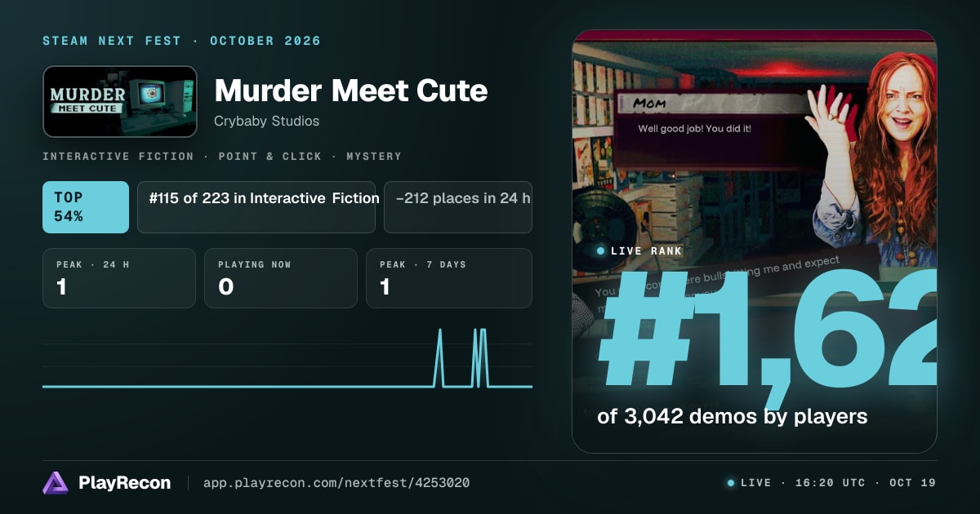Click the PLAYING NOW stat card
980x514 pixels.
[281, 278]
